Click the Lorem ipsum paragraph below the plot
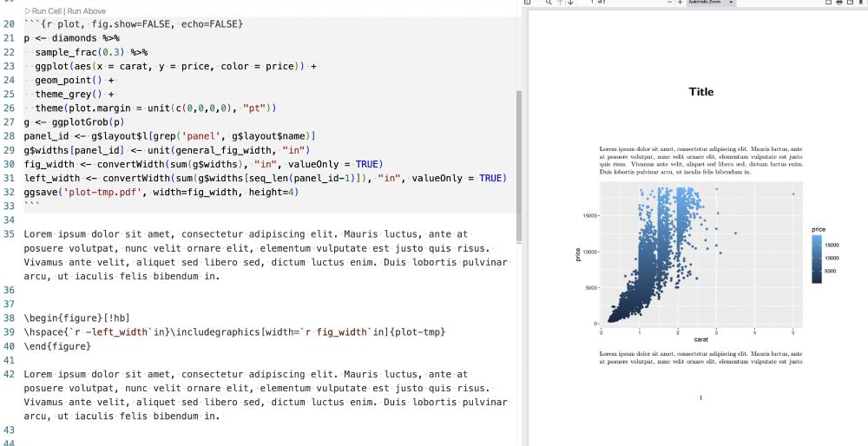 (x=700, y=357)
